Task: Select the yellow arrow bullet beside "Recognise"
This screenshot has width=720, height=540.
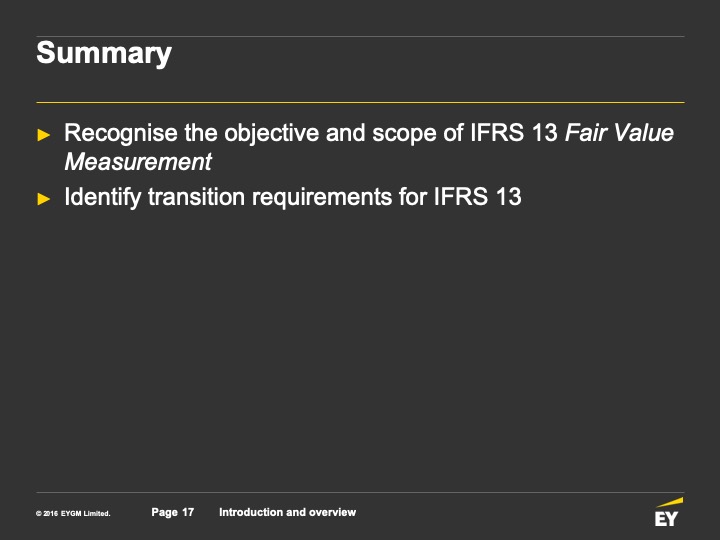Action: (x=44, y=135)
